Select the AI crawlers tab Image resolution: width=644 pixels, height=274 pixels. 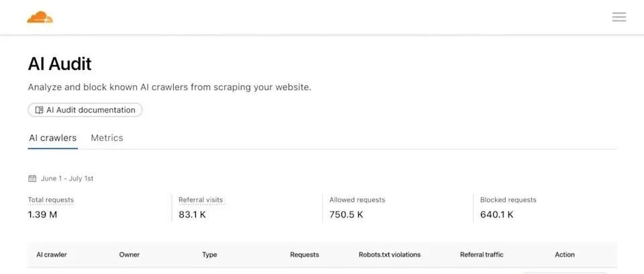pos(52,138)
